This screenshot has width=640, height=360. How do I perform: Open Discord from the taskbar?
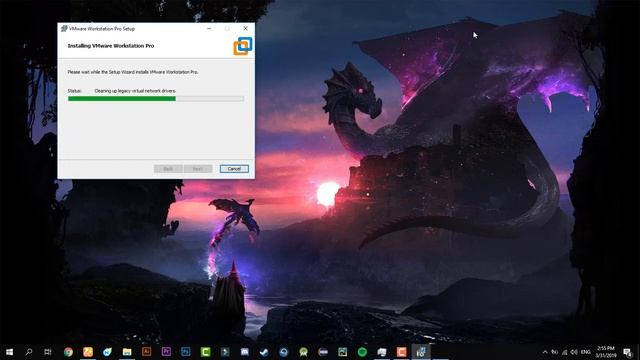pos(244,352)
